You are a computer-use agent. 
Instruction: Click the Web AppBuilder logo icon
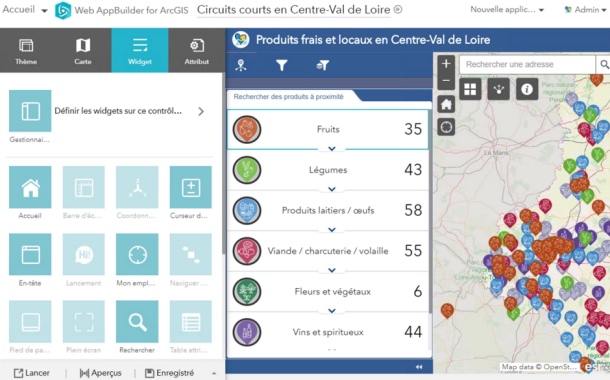[63, 10]
